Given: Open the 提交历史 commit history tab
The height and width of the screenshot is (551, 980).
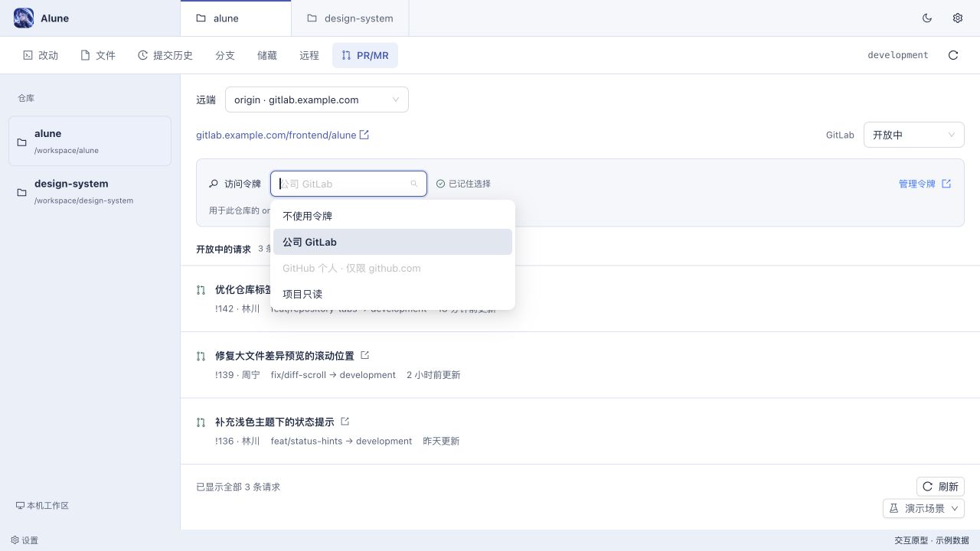Looking at the screenshot, I should coord(165,55).
